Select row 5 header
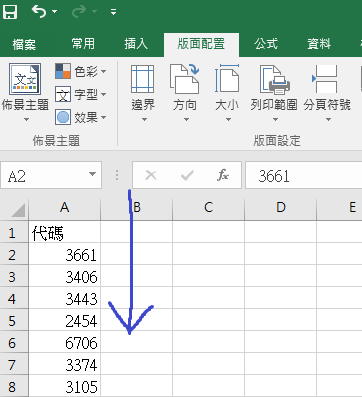The width and height of the screenshot is (362, 397). (x=14, y=320)
